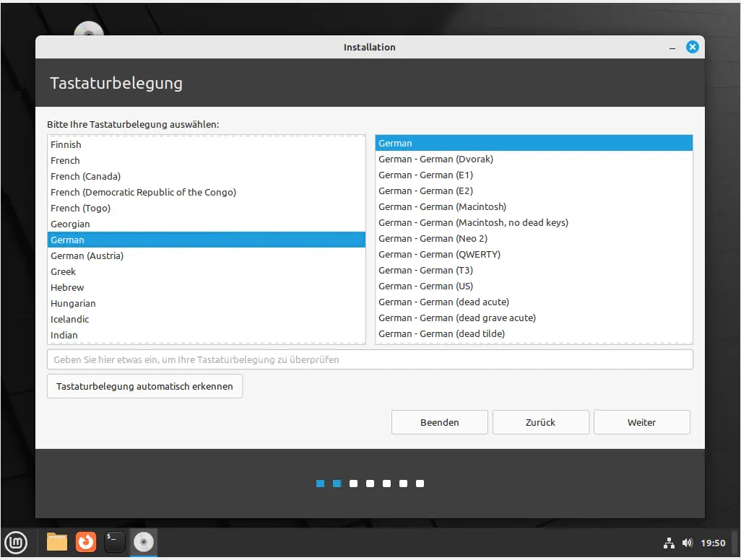741x560 pixels.
Task: Select French (Canada) keyboard layout
Action: point(85,176)
